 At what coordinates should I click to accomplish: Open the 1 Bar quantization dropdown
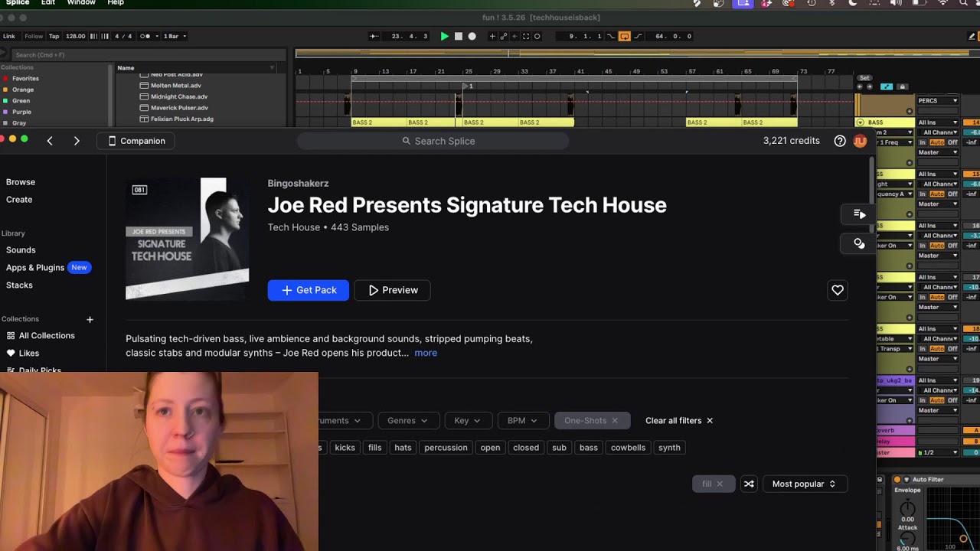point(175,36)
